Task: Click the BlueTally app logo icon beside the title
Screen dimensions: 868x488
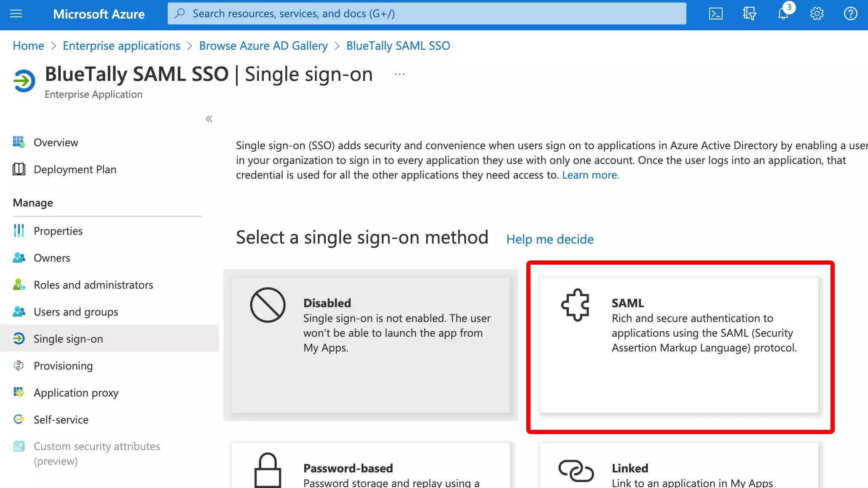Action: [x=24, y=80]
